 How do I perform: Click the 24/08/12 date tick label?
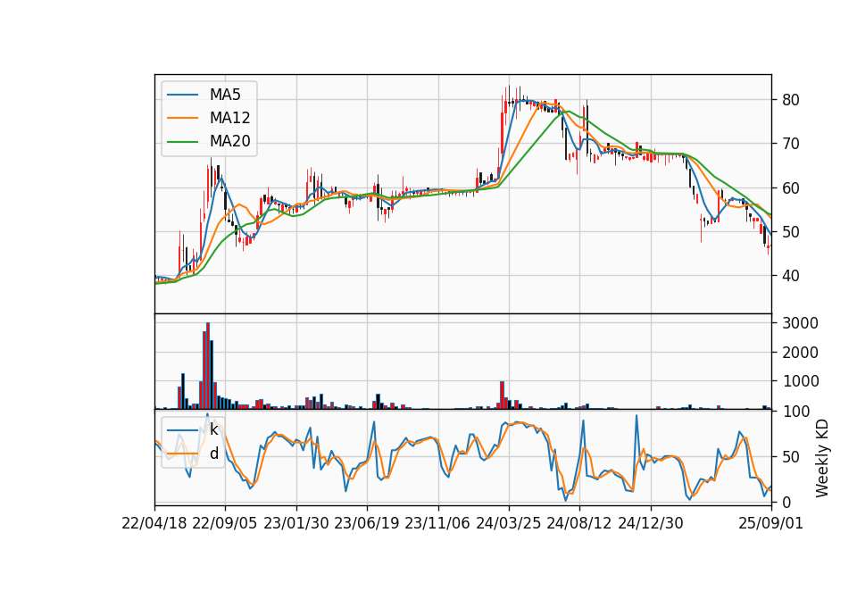tap(579, 523)
